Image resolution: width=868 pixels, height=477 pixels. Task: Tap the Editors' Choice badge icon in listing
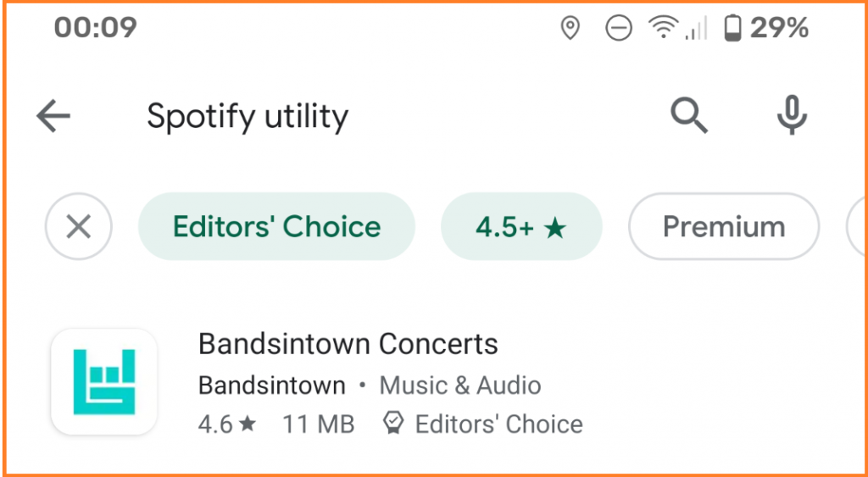393,424
